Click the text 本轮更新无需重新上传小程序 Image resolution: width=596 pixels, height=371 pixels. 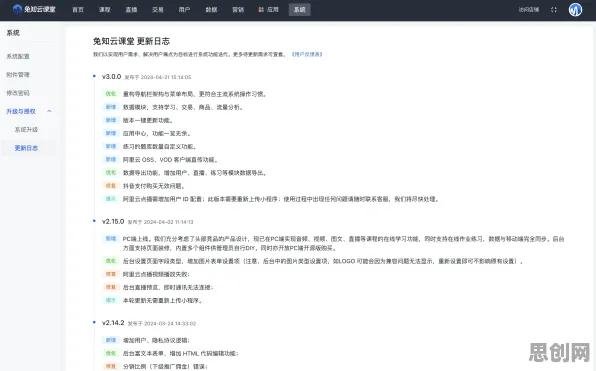click(x=163, y=300)
